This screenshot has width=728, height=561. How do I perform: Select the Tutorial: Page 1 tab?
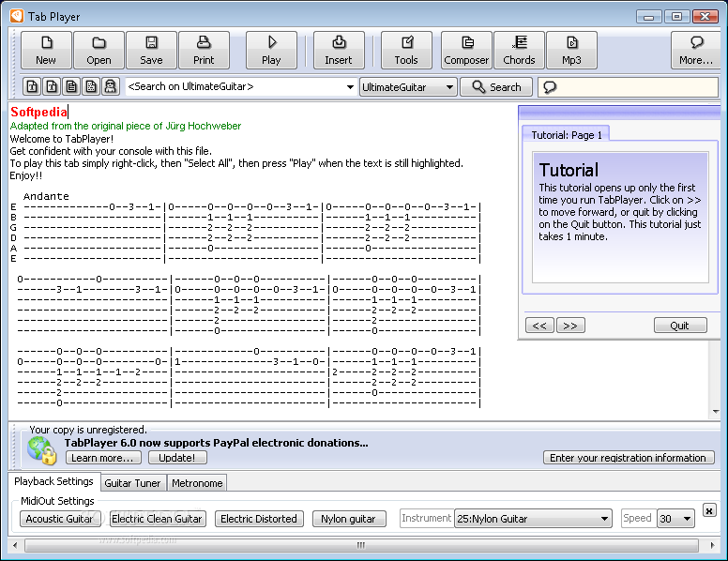pos(566,135)
